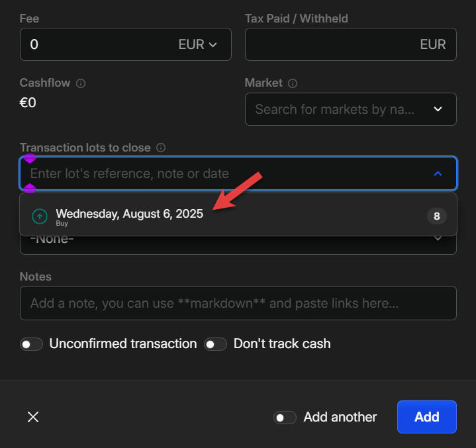Open the Fee currency EUR dropdown

[x=198, y=45]
